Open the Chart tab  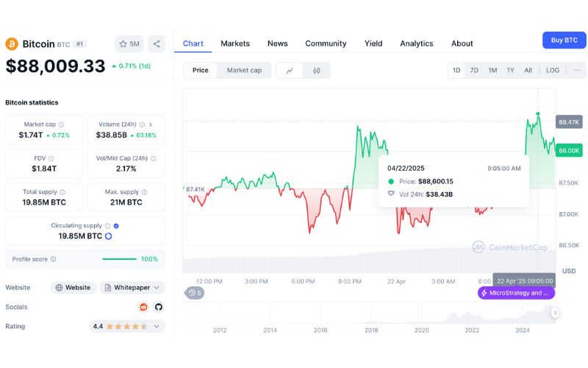(x=193, y=43)
